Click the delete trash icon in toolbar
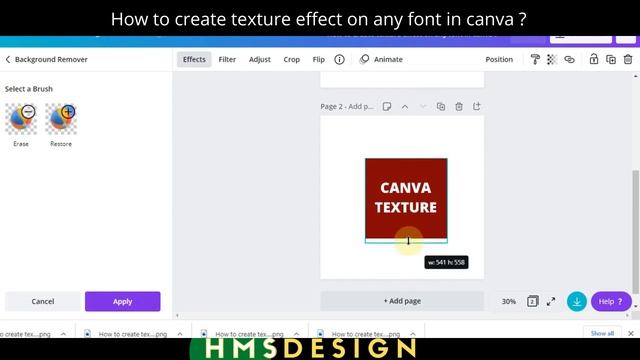The image size is (640, 360). tap(628, 60)
